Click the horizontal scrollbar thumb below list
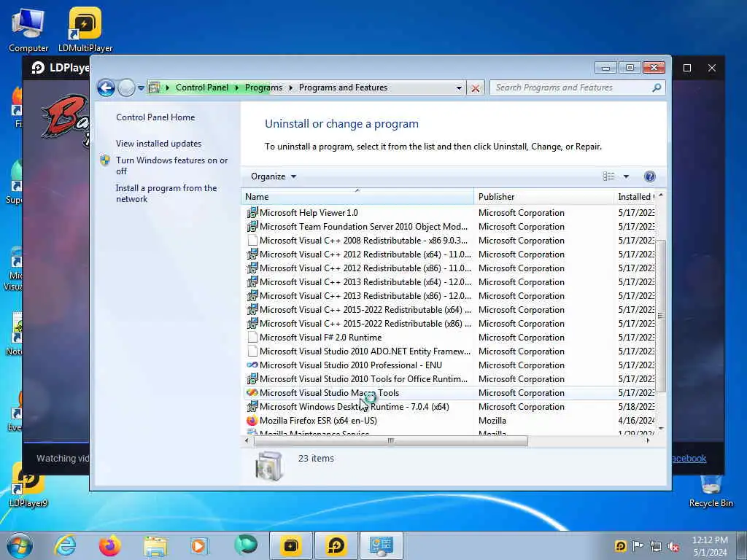Image resolution: width=747 pixels, height=560 pixels. click(391, 441)
